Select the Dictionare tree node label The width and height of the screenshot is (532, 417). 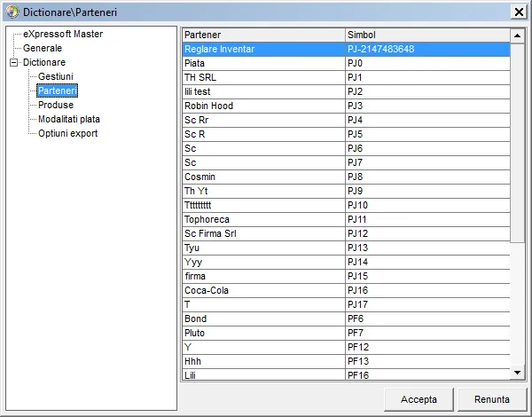(44, 62)
